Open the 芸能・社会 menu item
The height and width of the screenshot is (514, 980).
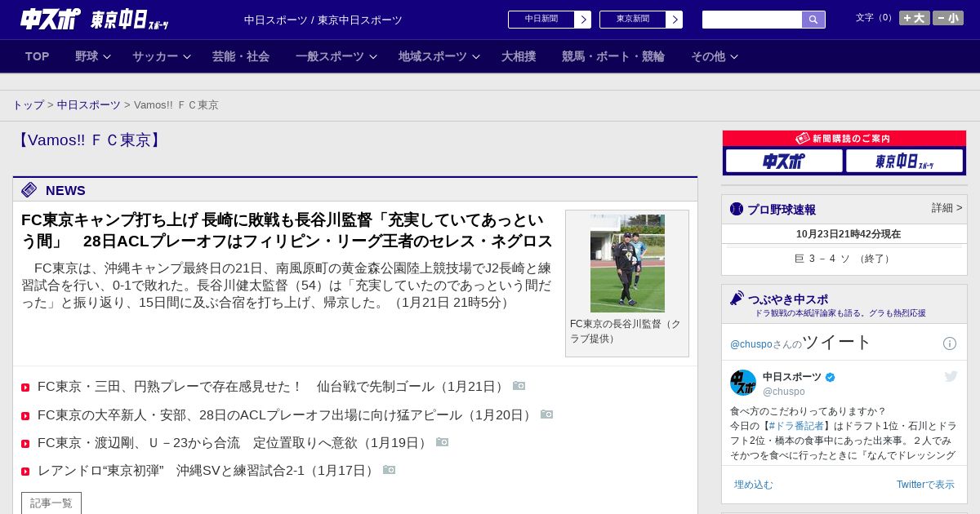coord(241,56)
